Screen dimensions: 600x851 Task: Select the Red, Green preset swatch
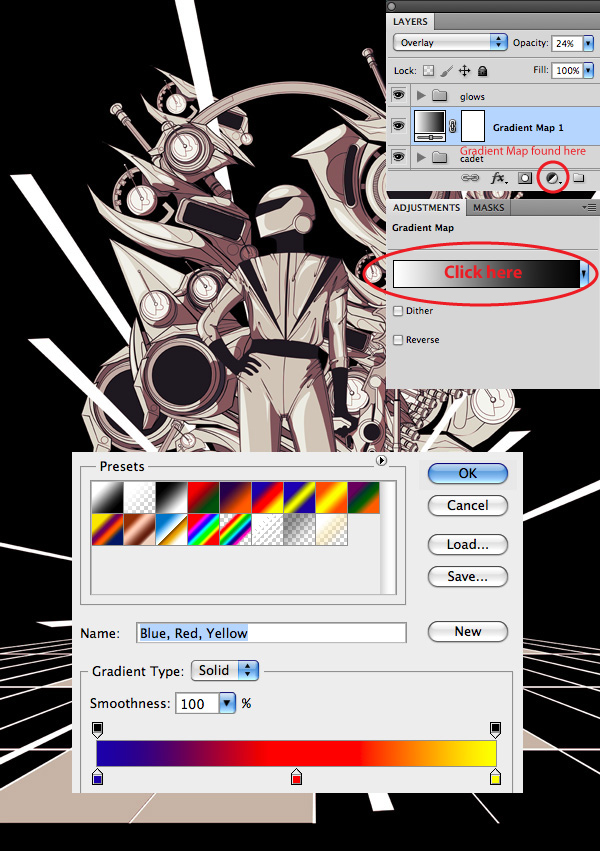(x=203, y=497)
